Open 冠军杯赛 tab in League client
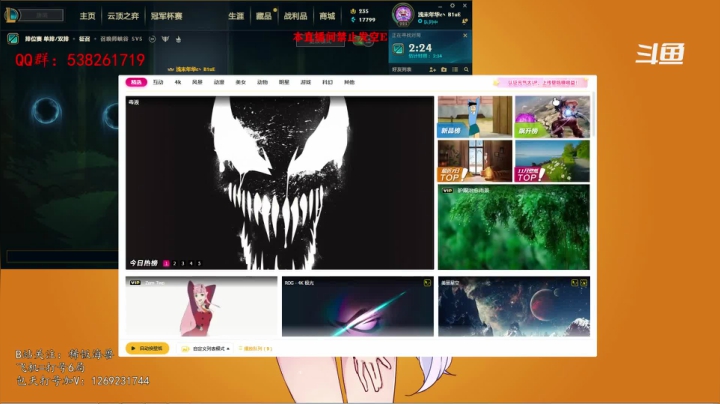Image resolution: width=720 pixels, height=404 pixels. 166,16
